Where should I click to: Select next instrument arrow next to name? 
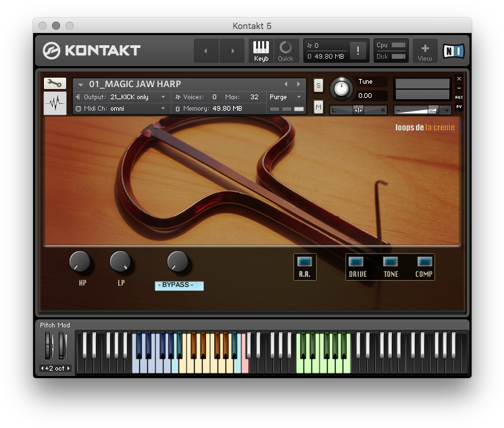click(x=299, y=84)
